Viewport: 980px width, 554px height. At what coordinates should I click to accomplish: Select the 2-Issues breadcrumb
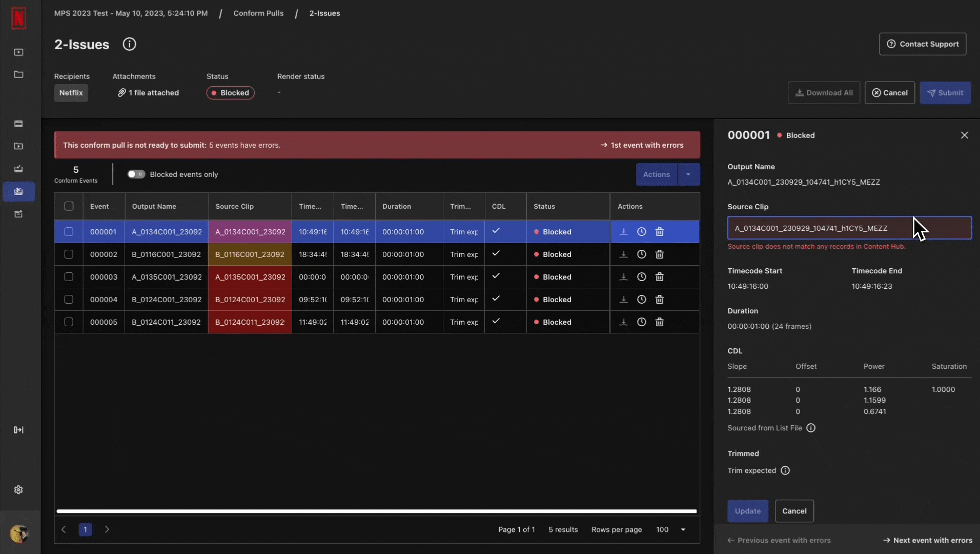point(324,13)
